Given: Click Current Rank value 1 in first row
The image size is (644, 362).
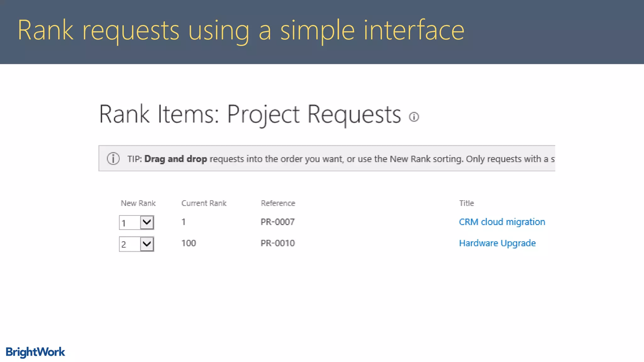Looking at the screenshot, I should tap(184, 222).
